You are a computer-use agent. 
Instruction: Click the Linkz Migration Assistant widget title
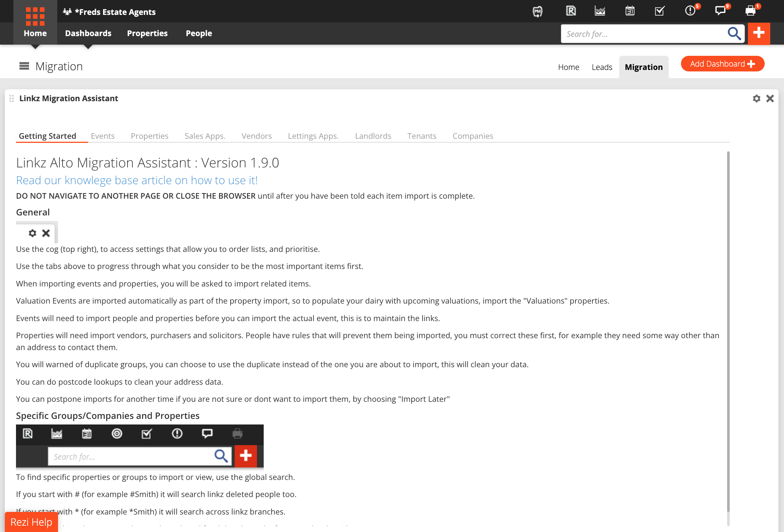(x=68, y=98)
